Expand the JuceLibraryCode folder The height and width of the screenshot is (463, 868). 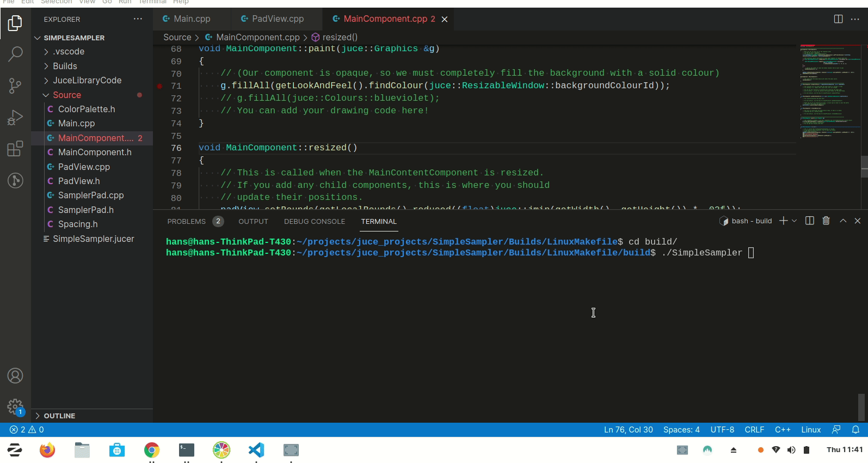87,80
